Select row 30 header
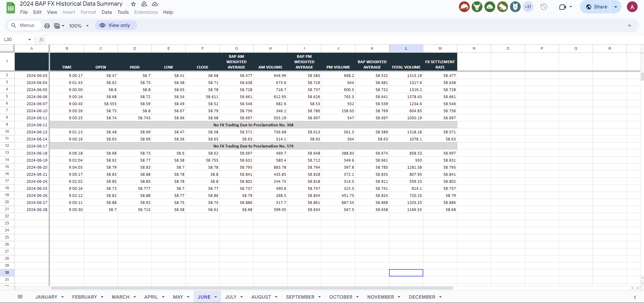Viewport: 644px width, 303px height. 7,272
